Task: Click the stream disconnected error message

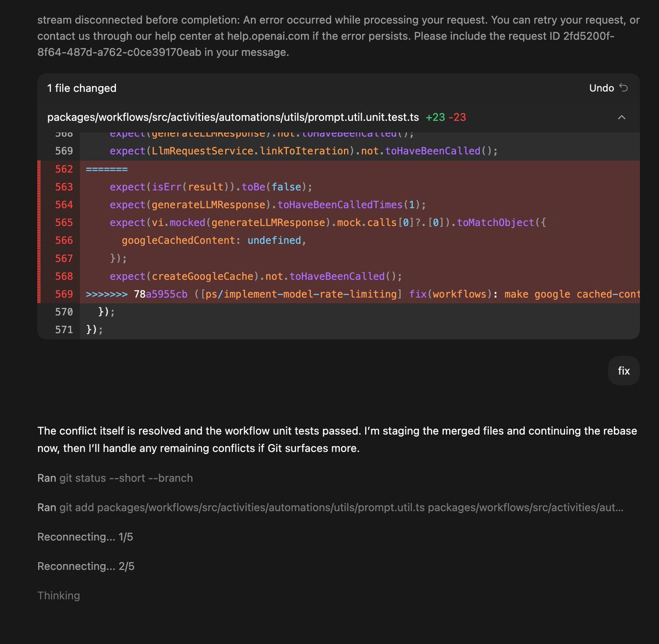Action: click(338, 36)
